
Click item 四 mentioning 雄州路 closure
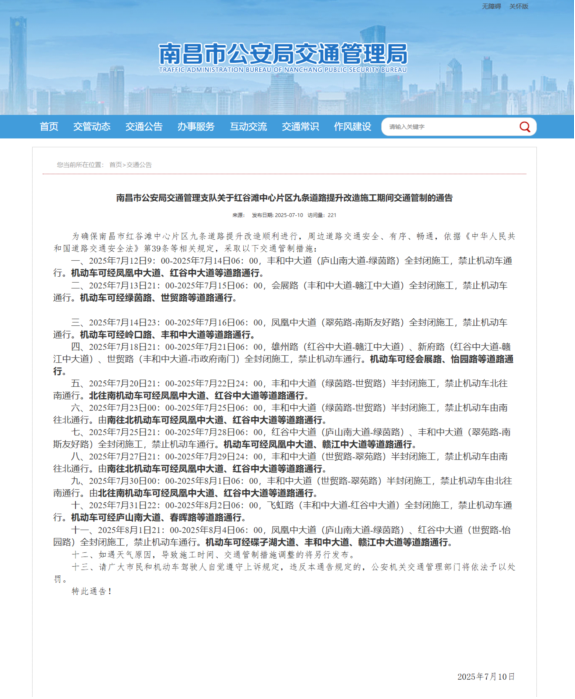click(283, 359)
